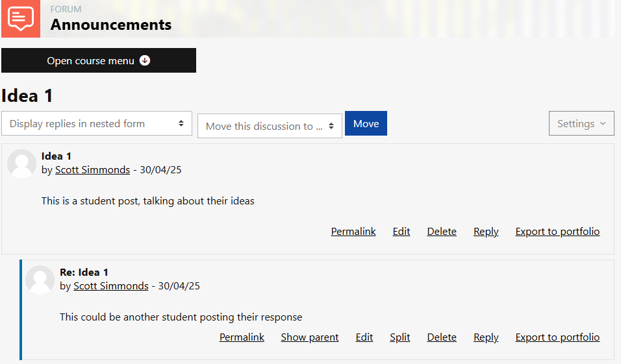Click the down-arrow icon in Open course menu

click(x=145, y=60)
